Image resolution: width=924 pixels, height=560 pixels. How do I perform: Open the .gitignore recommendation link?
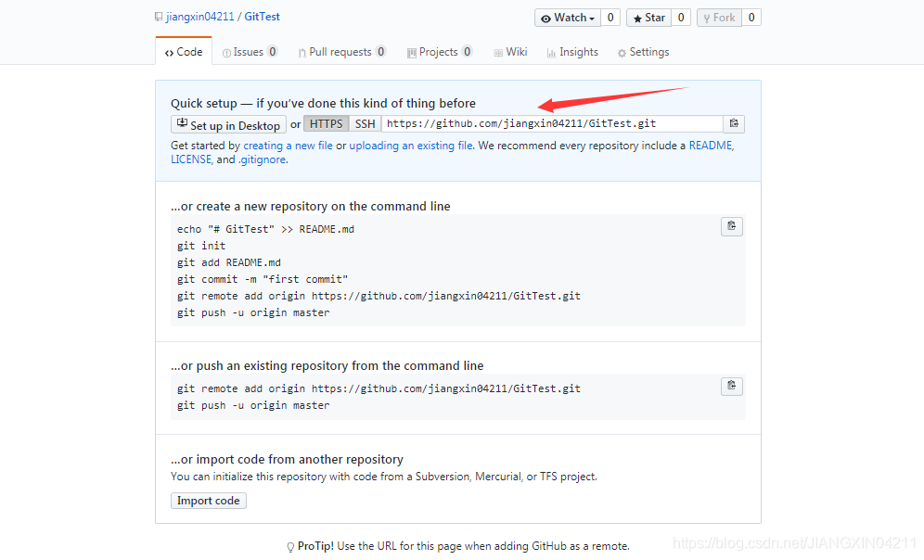click(263, 159)
